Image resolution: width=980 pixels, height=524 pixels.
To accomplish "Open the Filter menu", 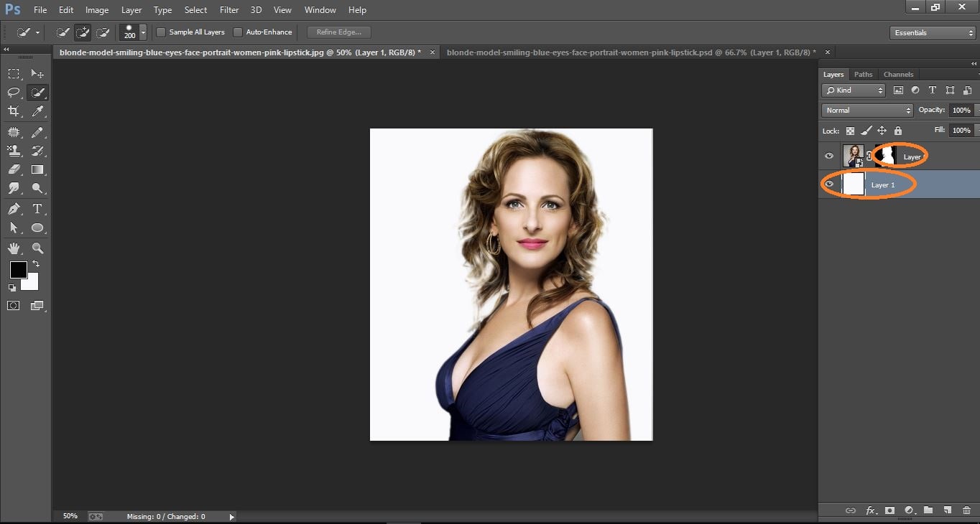I will [x=228, y=10].
